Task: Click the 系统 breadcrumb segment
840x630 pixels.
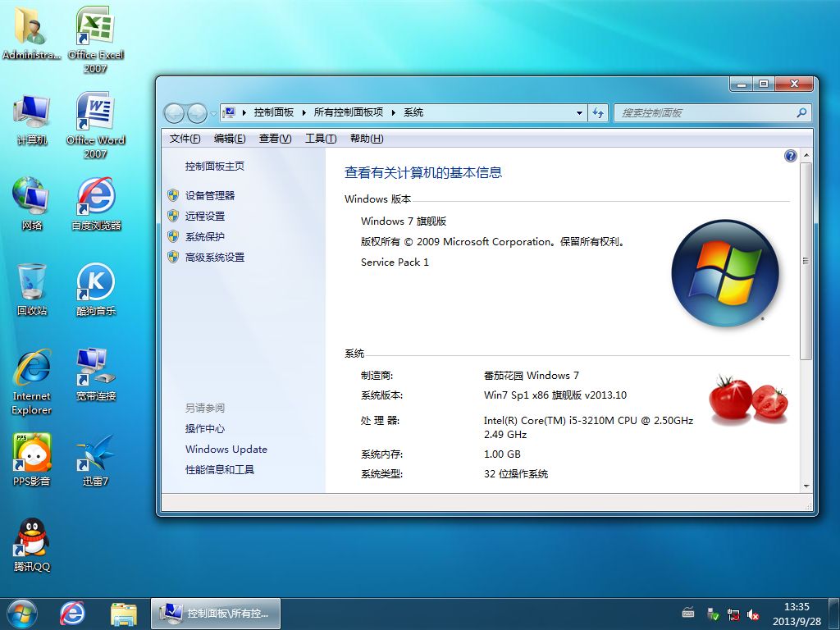Action: pyautogui.click(x=413, y=112)
